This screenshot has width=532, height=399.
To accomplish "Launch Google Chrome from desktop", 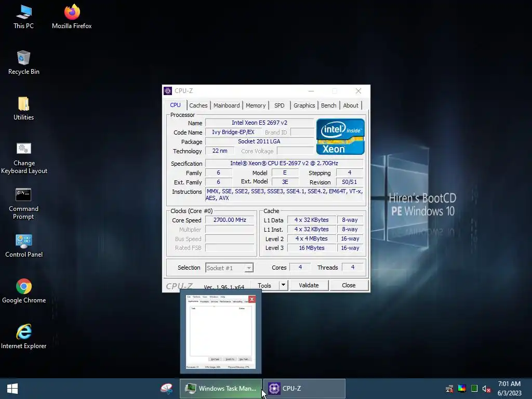I will pyautogui.click(x=24, y=291).
